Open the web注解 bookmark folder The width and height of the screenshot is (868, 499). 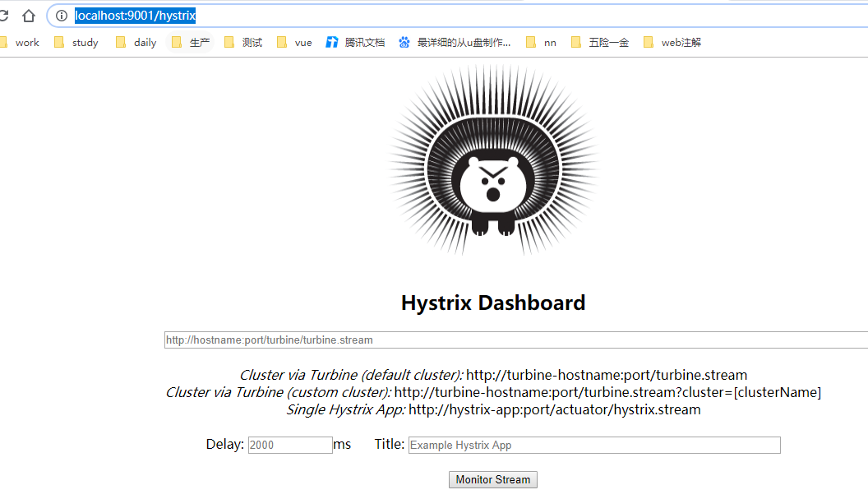(x=672, y=43)
